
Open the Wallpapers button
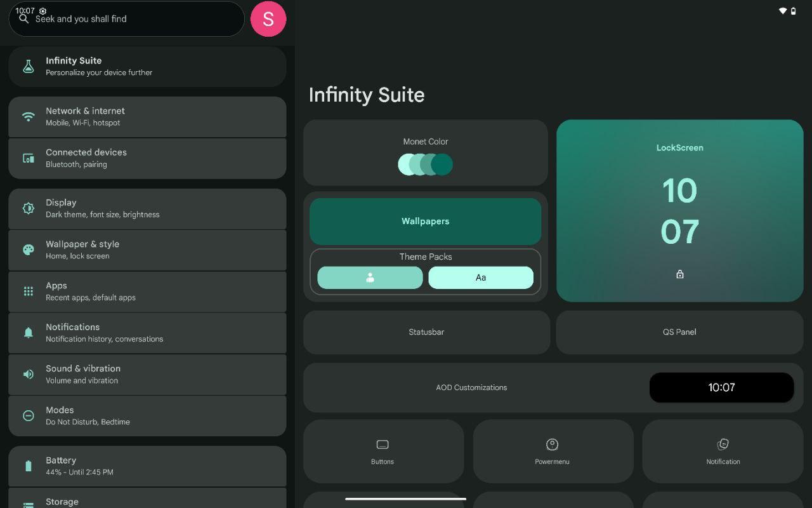(x=425, y=221)
